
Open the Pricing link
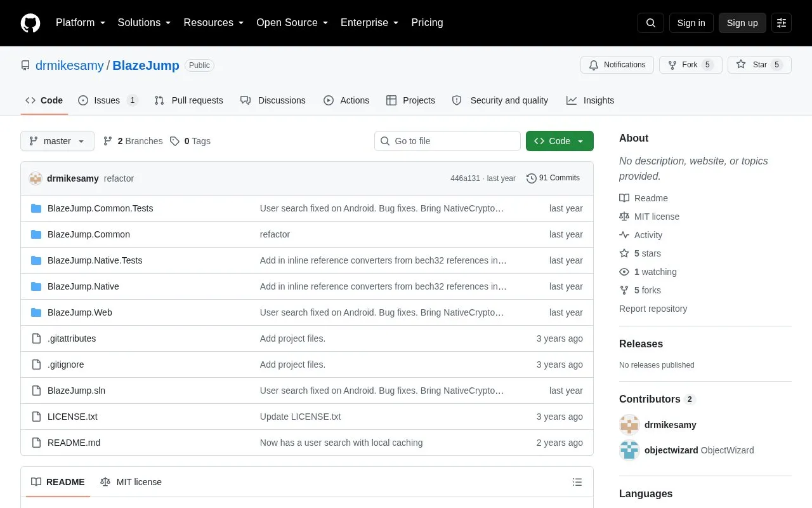click(427, 23)
